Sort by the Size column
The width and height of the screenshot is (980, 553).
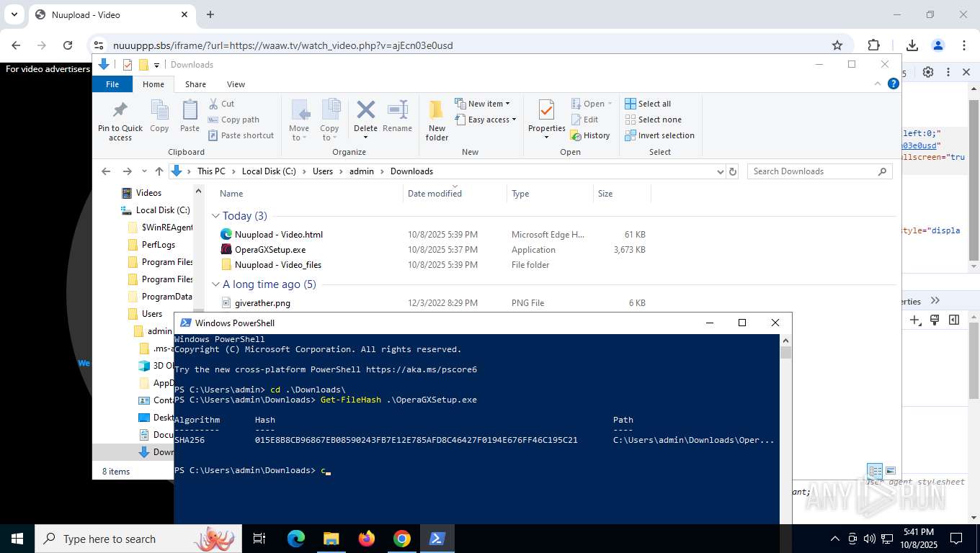605,194
